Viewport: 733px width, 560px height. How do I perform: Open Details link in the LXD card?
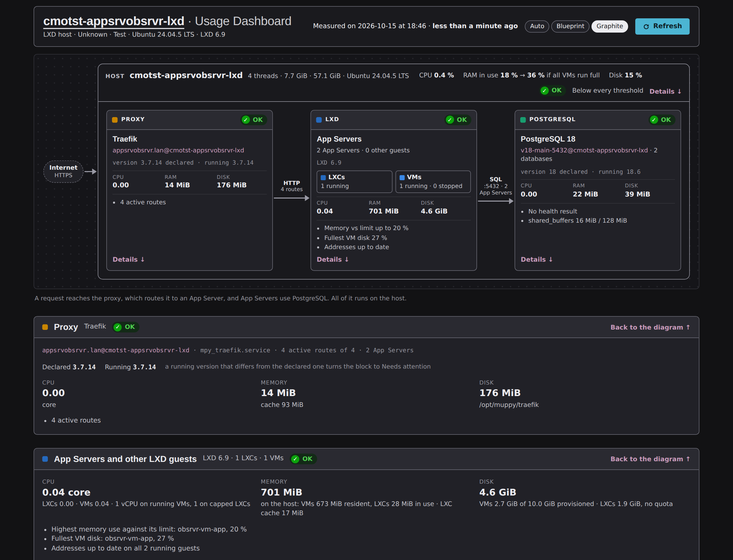pyautogui.click(x=333, y=259)
